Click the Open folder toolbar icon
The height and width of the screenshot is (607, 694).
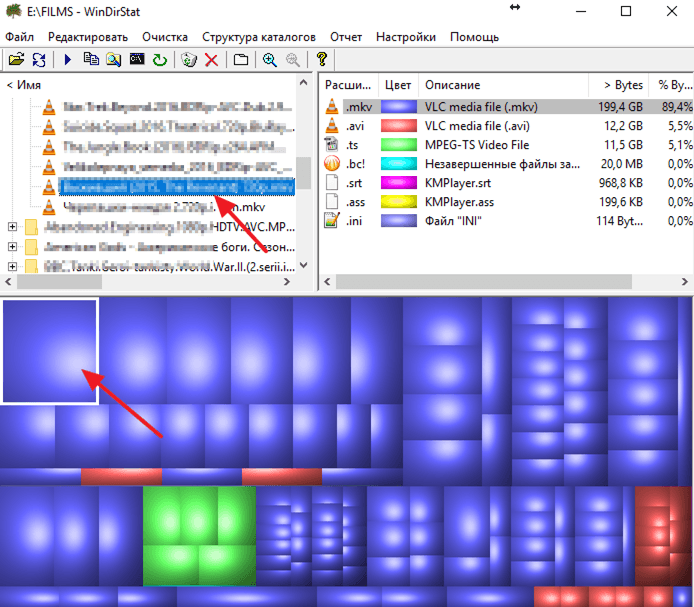tap(16, 61)
